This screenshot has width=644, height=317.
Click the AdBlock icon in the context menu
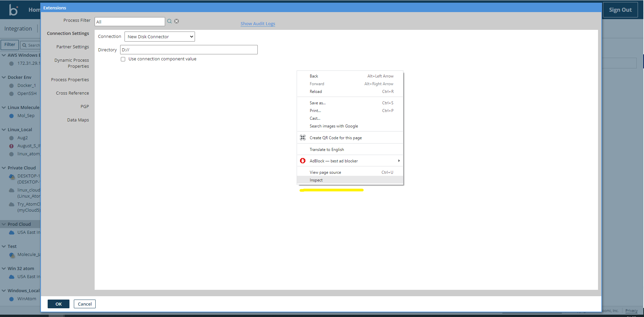(303, 161)
